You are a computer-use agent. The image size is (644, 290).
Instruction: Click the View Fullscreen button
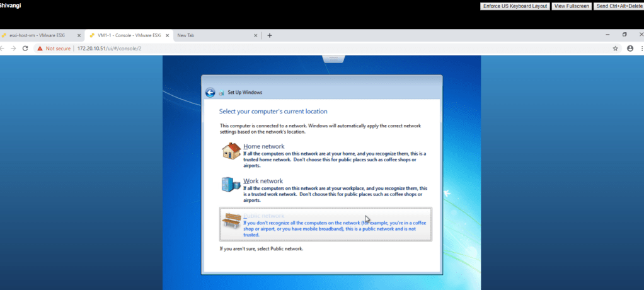[572, 6]
